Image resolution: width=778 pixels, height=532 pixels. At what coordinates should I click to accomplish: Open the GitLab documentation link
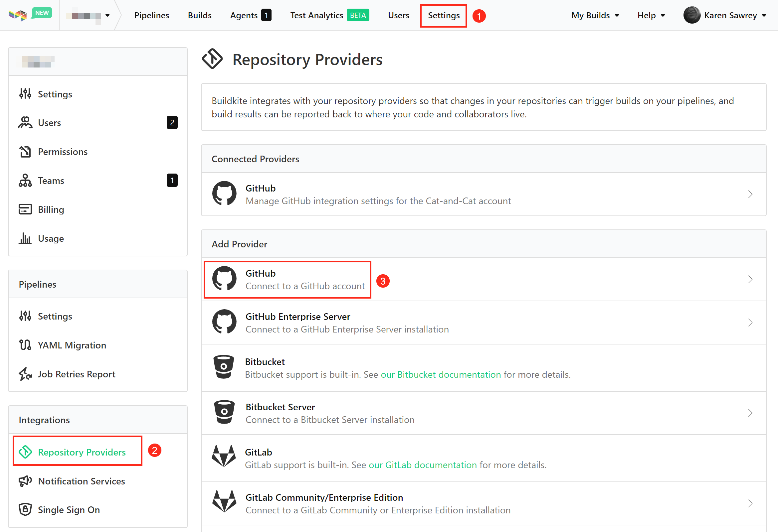(423, 465)
